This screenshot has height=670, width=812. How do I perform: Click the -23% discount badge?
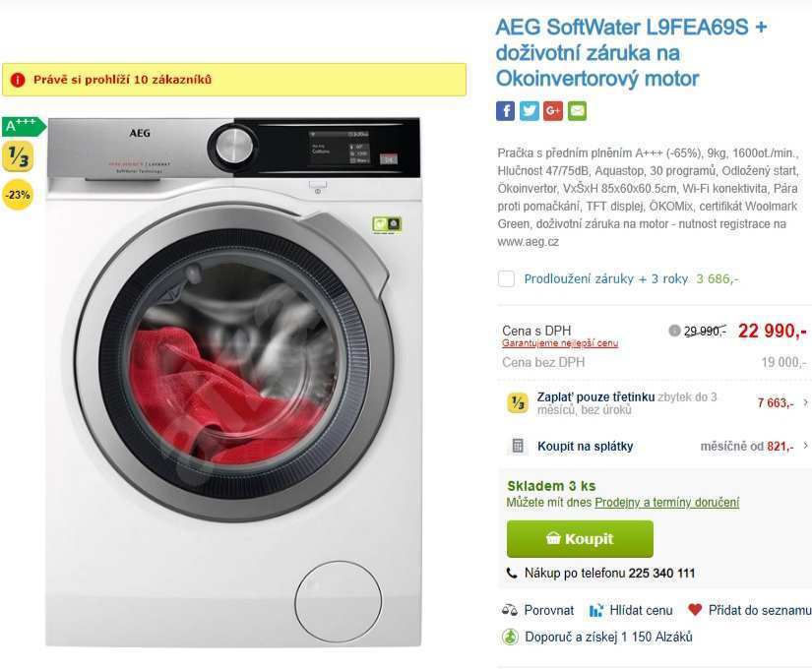coord(18,195)
